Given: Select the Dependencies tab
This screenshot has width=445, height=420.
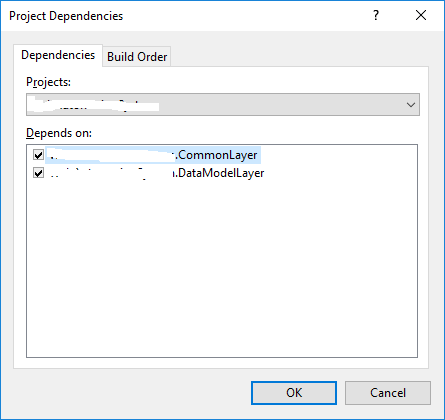Looking at the screenshot, I should pyautogui.click(x=58, y=55).
